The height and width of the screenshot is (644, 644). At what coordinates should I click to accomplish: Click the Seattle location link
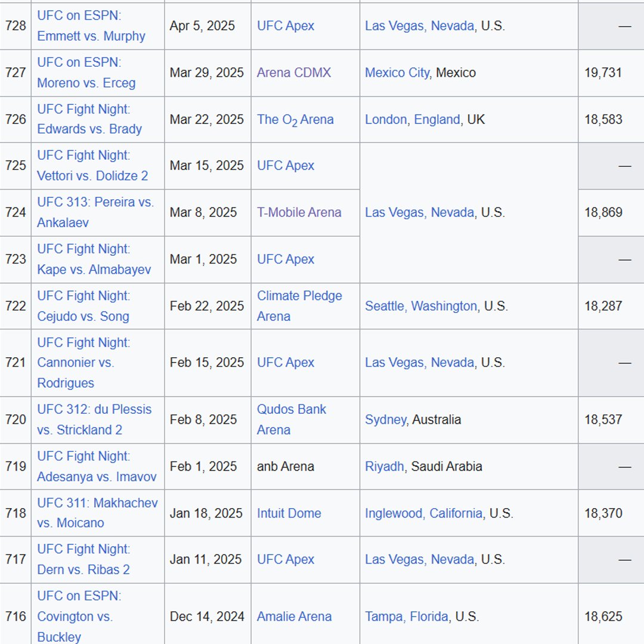(x=385, y=306)
